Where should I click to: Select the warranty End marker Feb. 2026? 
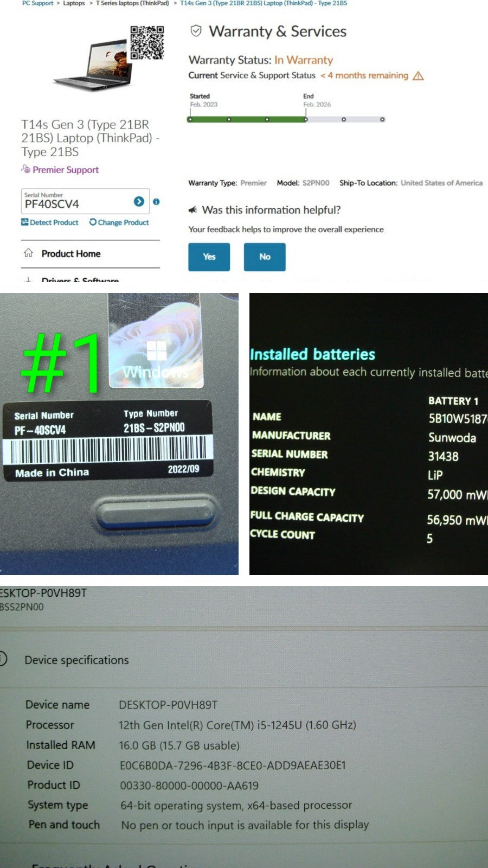[x=306, y=119]
